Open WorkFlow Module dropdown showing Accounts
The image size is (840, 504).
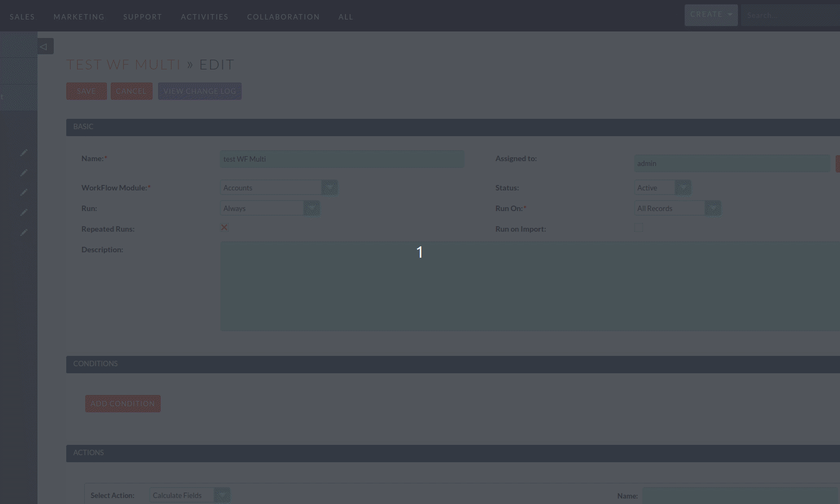tap(279, 188)
